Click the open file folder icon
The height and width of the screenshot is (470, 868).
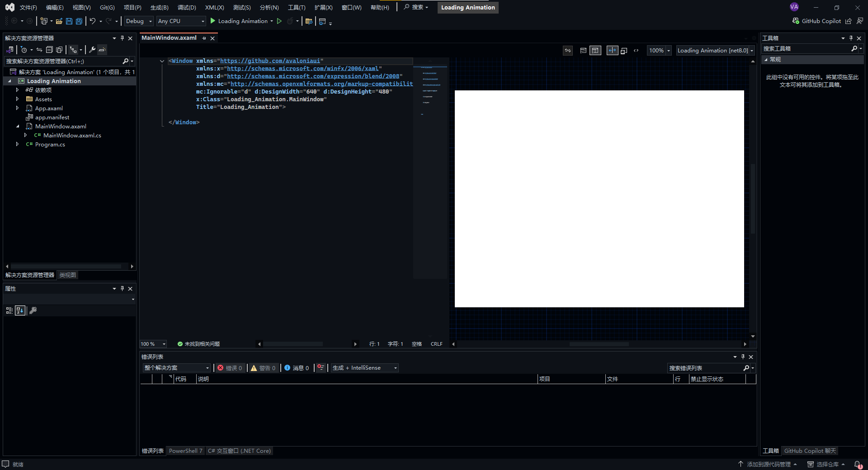coord(59,21)
